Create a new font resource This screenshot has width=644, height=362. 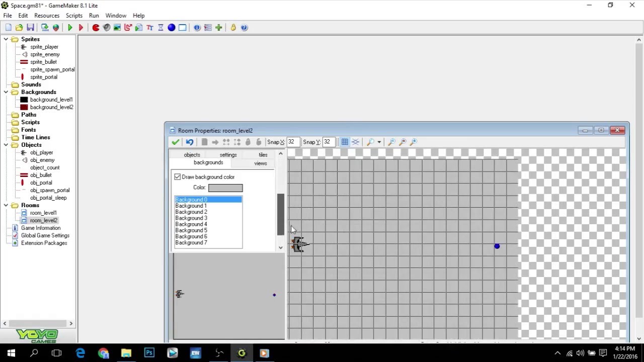click(x=150, y=28)
